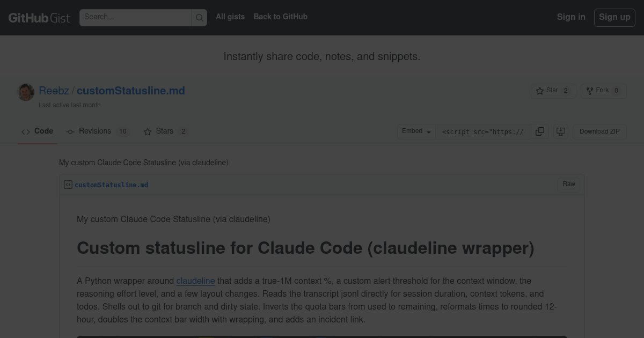
Task: Open All gists page
Action: (x=230, y=17)
